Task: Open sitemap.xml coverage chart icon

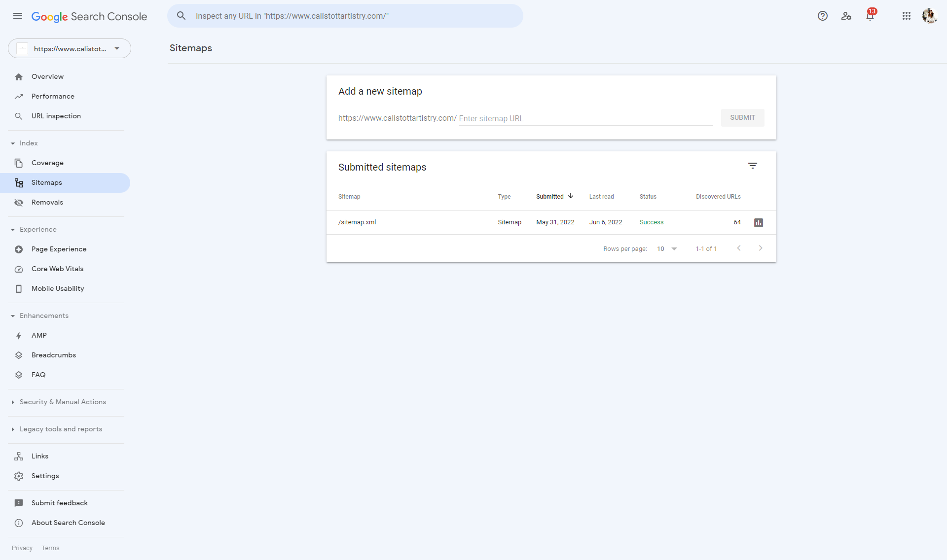Action: pos(759,223)
